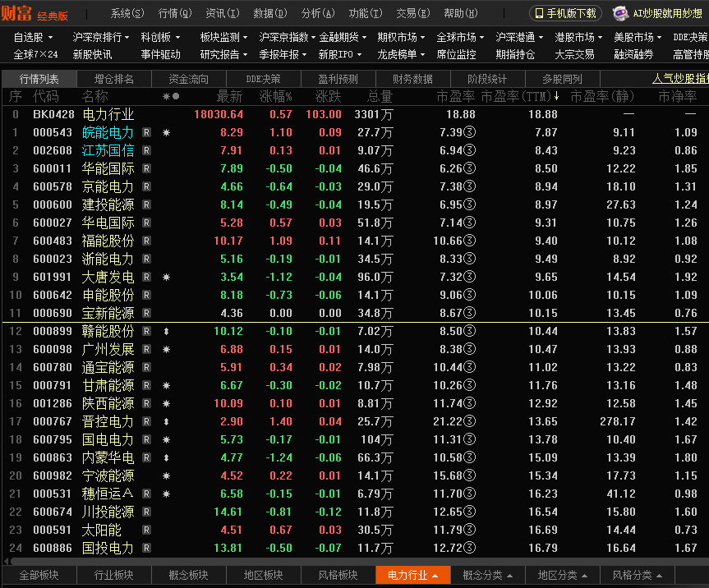The width and height of the screenshot is (709, 588).
Task: Click the up-down marker on 晋控电力 row
Action: point(167,421)
